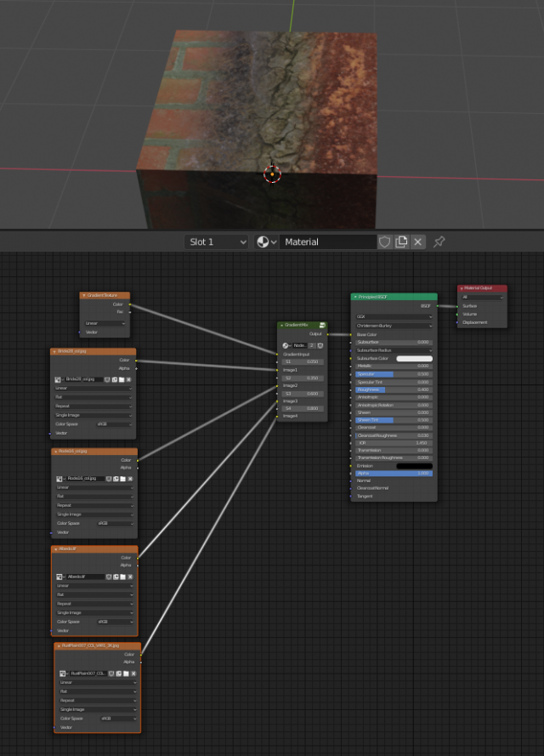The width and height of the screenshot is (544, 756).
Task: Open image file folder in Albedo.tif node
Action: 123,577
